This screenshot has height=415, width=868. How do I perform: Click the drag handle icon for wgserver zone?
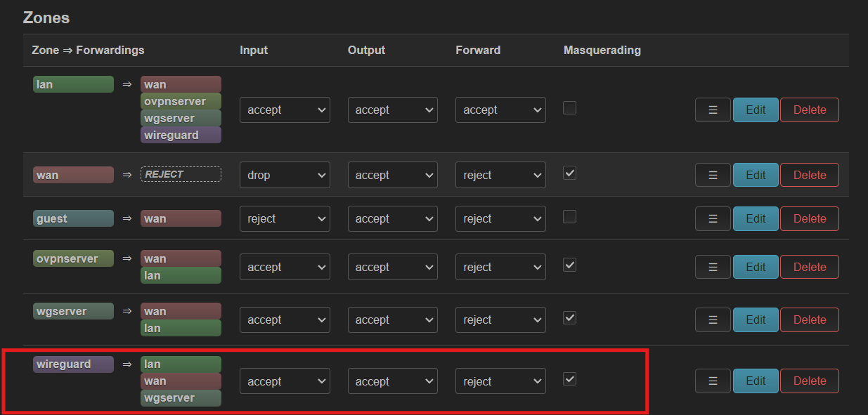pyautogui.click(x=713, y=320)
